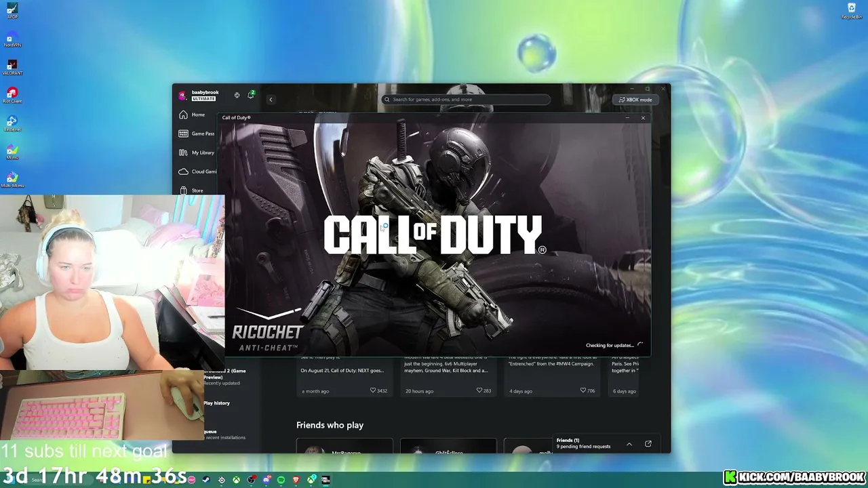This screenshot has height=488, width=868.
Task: Open the print icon beside the profile name
Action: tap(237, 96)
